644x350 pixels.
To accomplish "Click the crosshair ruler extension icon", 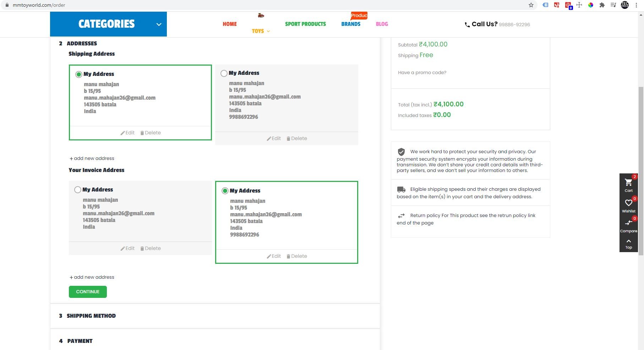I will coord(579,5).
